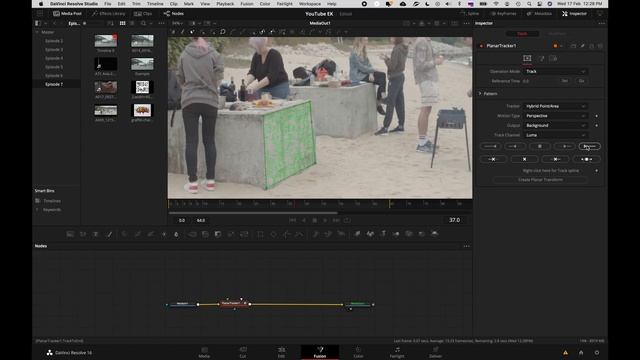Select the graffiti chair thumbnail
This screenshot has width=640, height=360.
[x=142, y=110]
